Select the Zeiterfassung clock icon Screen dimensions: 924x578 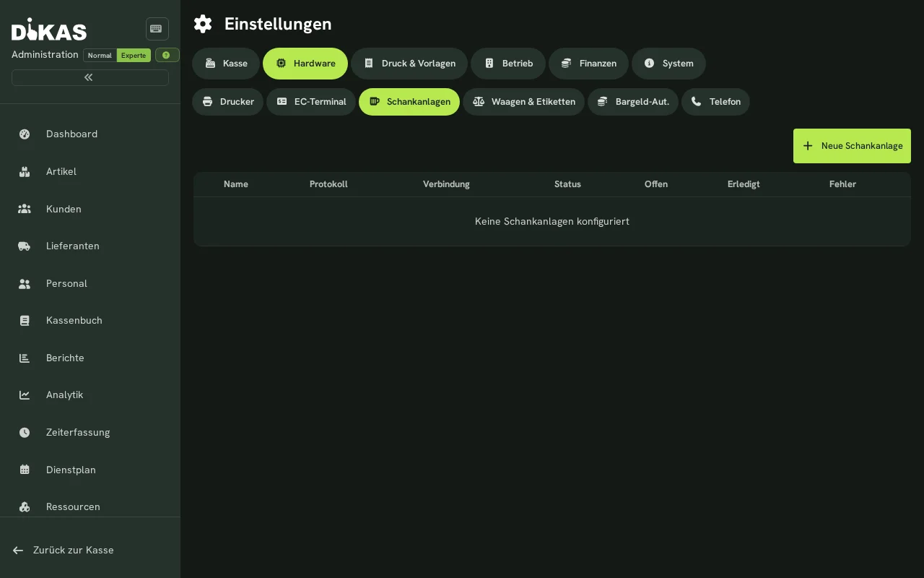(x=25, y=432)
